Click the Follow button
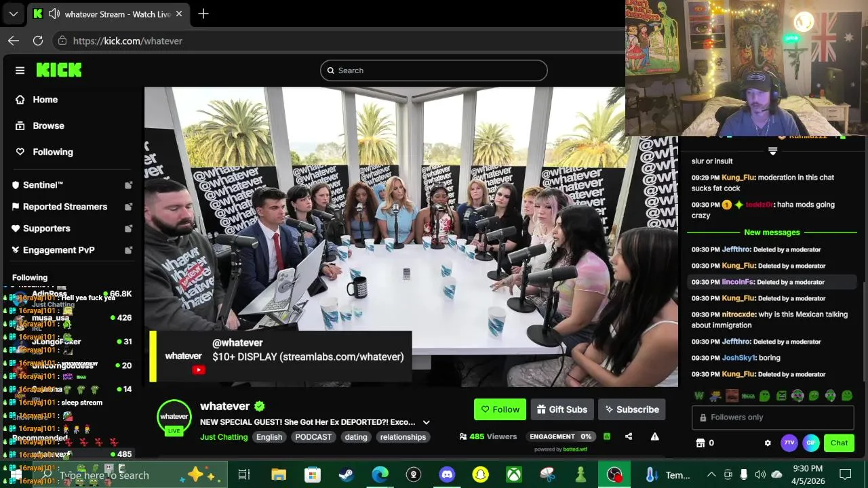 point(500,409)
